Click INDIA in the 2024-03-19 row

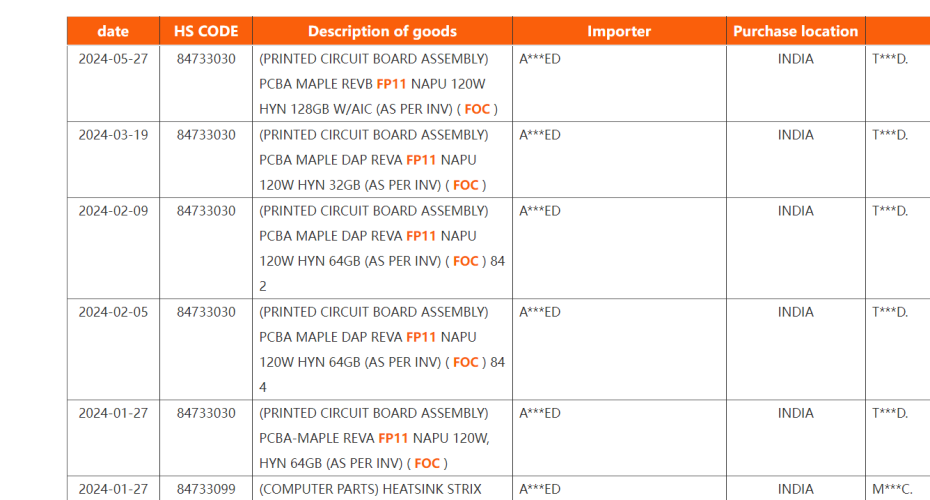tap(795, 135)
